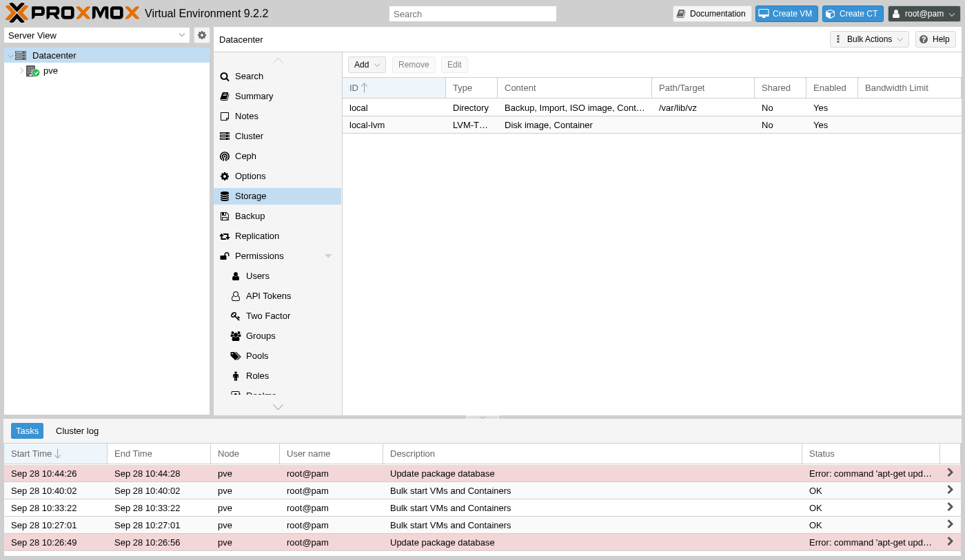
Task: Click the Create VM monitor icon
Action: (764, 14)
